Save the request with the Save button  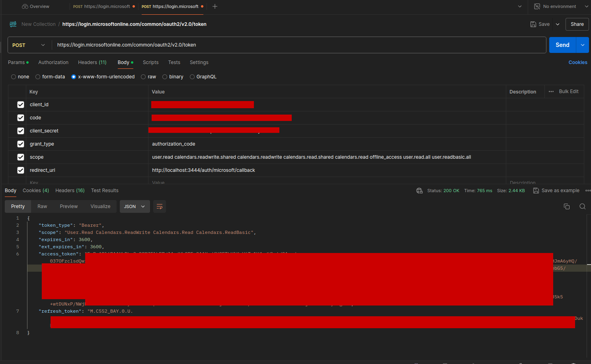click(x=540, y=24)
